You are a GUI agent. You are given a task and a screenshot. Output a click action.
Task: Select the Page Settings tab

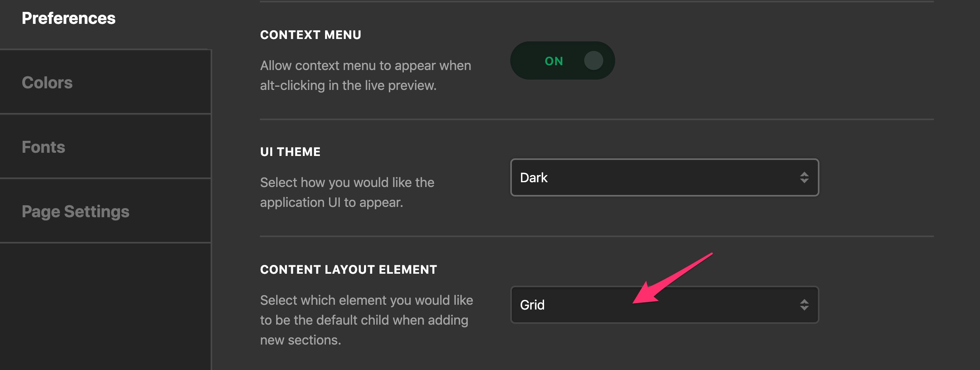click(x=105, y=211)
